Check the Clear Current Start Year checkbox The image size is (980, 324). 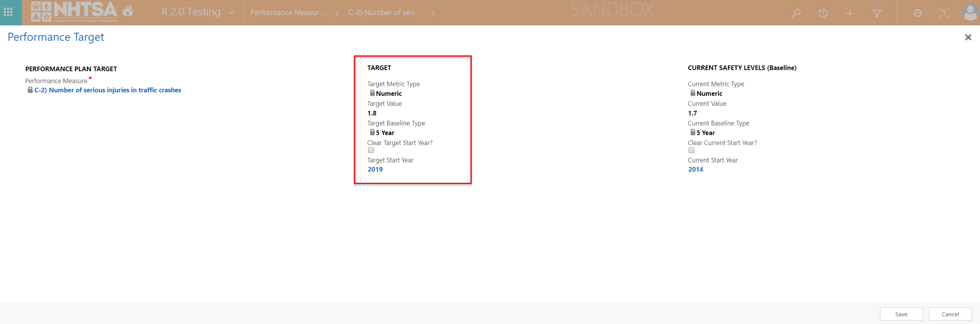(691, 150)
